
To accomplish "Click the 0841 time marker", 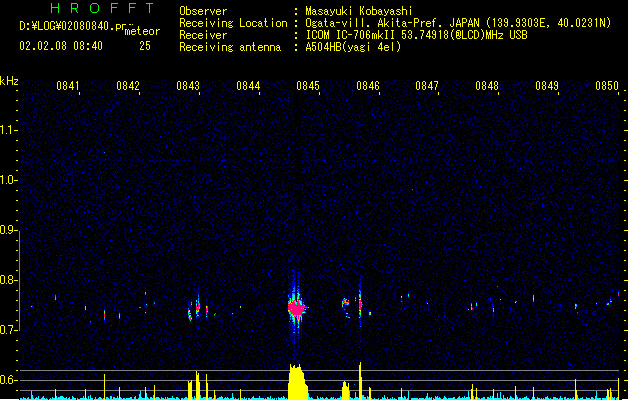I will [x=67, y=86].
